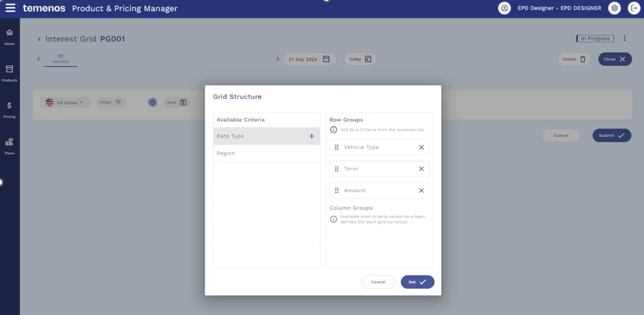Remove Amount from Row Groups
The image size is (644, 315).
(x=421, y=191)
